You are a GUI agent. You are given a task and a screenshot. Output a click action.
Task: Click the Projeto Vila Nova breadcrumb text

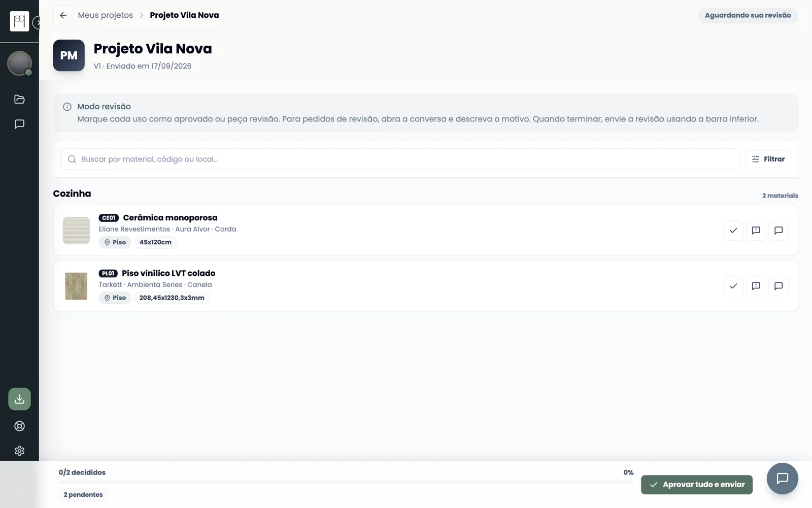click(x=184, y=15)
